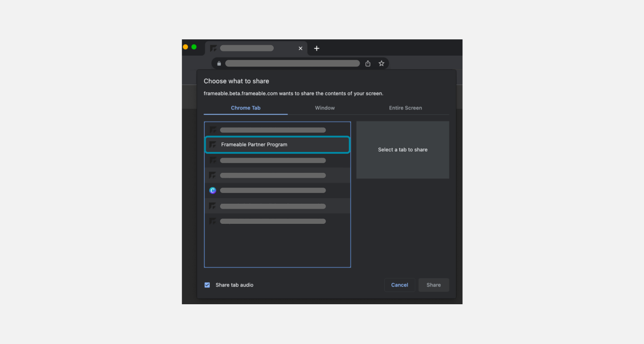Switch to the Entire Screen tab
Image resolution: width=644 pixels, height=344 pixels.
tap(405, 108)
